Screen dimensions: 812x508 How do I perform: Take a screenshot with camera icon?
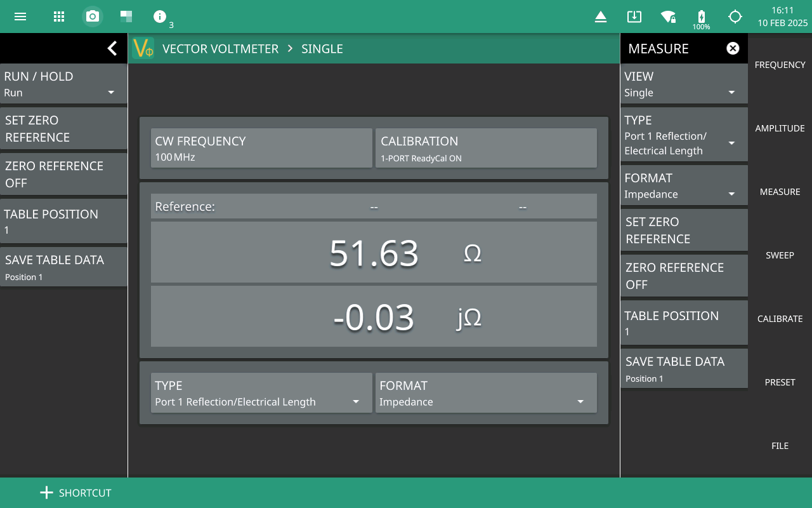pos(93,17)
